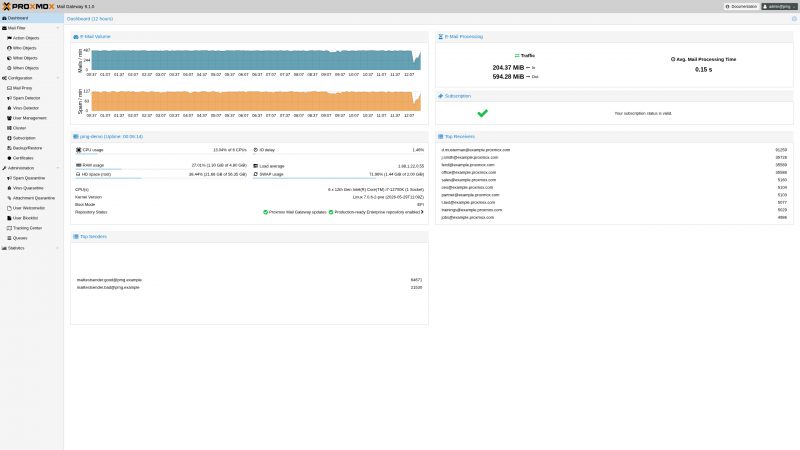Image resolution: width=800 pixels, height=450 pixels.
Task: Click the Attachment Quarantine paperclip icon
Action: 9,198
